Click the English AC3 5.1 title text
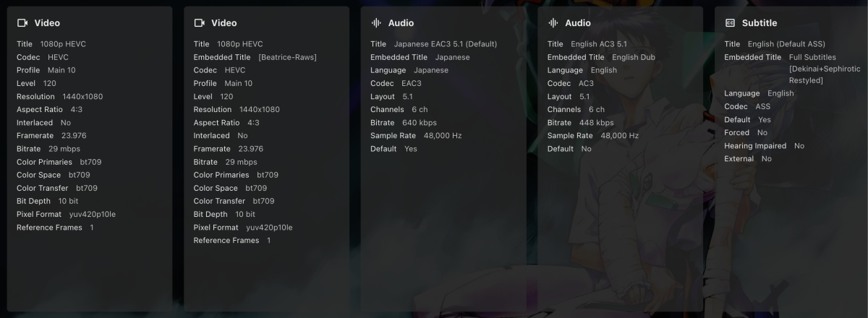 [598, 44]
